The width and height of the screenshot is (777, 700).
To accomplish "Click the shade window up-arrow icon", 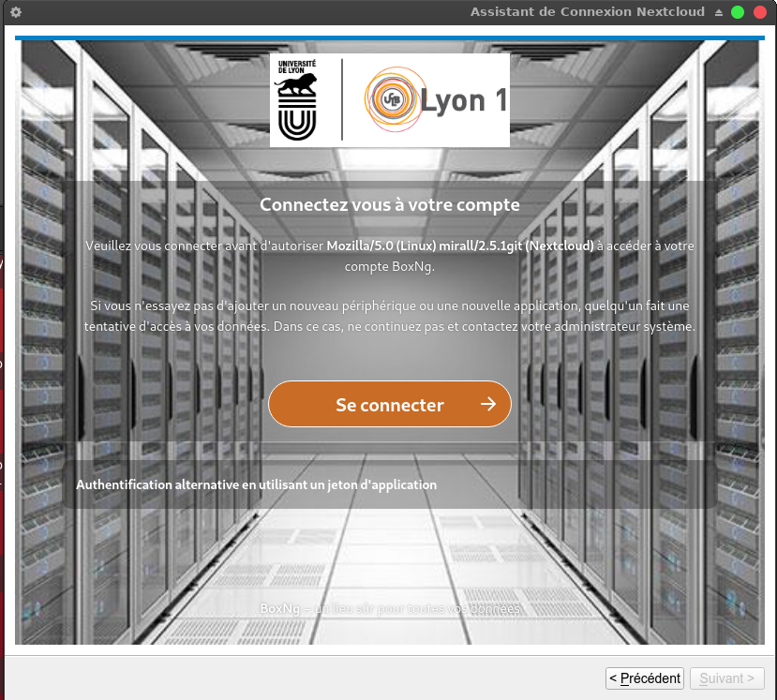I will pos(719,12).
